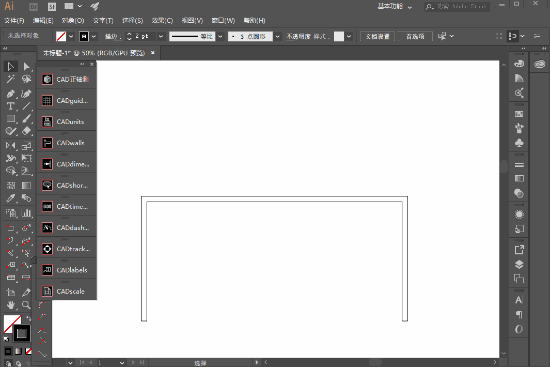The image size is (550, 367).
Task: Swap fill and stroke colors
Action: tap(28, 318)
